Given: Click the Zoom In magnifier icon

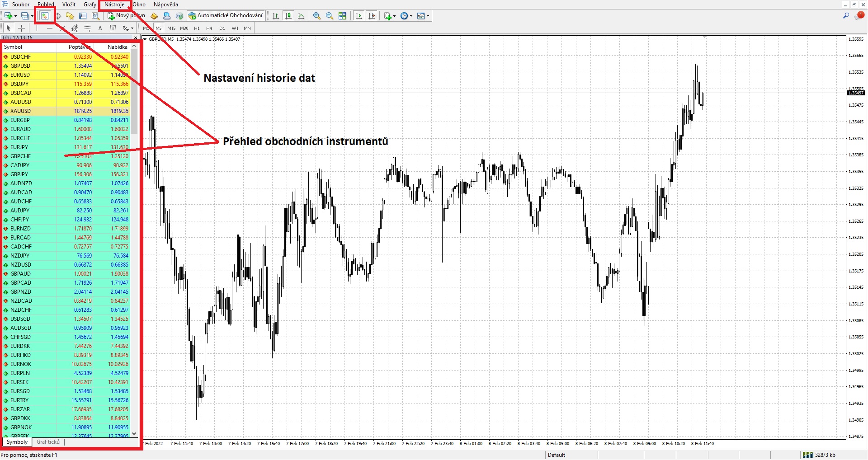Looking at the screenshot, I should click(x=317, y=16).
